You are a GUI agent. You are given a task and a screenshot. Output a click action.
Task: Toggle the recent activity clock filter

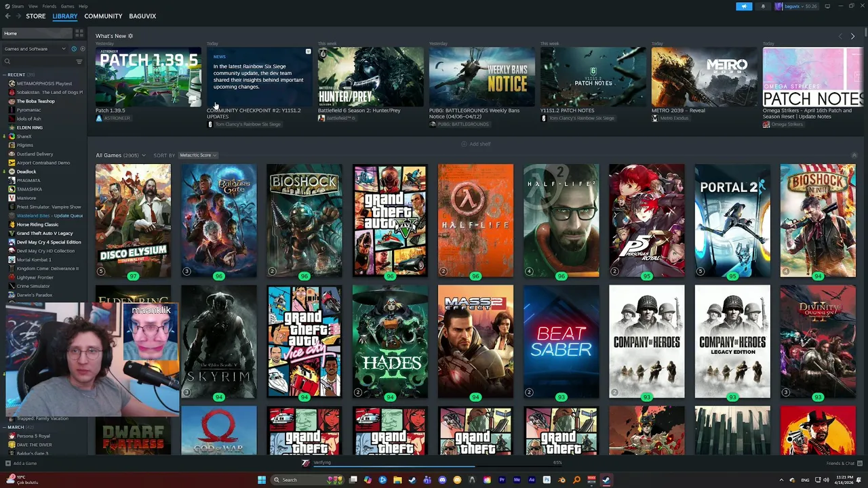[73, 49]
